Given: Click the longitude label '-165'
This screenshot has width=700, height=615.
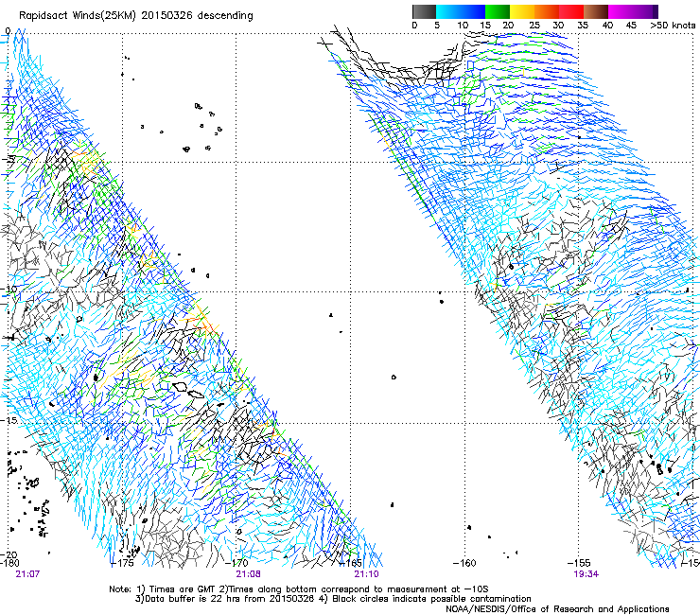Looking at the screenshot, I should pyautogui.click(x=351, y=563).
